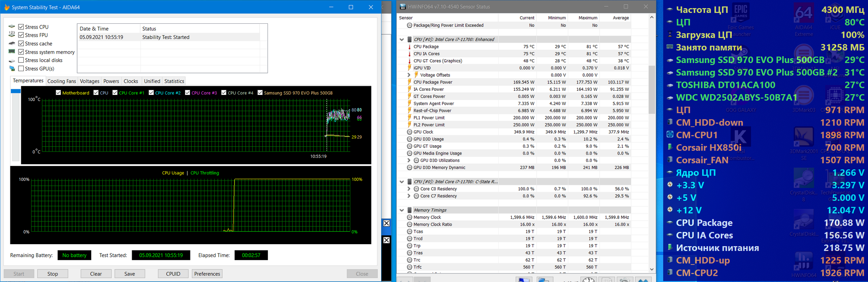868x282 pixels.
Task: Click the drive icon beside Stress local disks
Action: pyautogui.click(x=12, y=60)
